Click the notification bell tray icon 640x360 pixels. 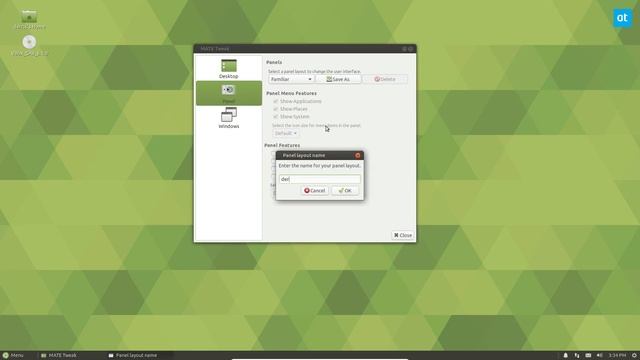(x=565, y=356)
